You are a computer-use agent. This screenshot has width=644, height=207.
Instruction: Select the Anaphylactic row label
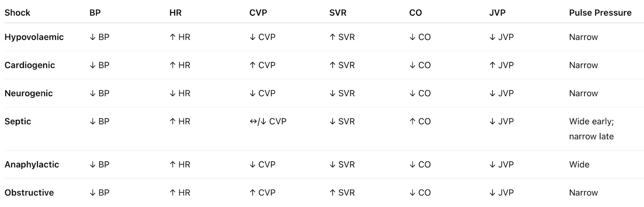32,164
